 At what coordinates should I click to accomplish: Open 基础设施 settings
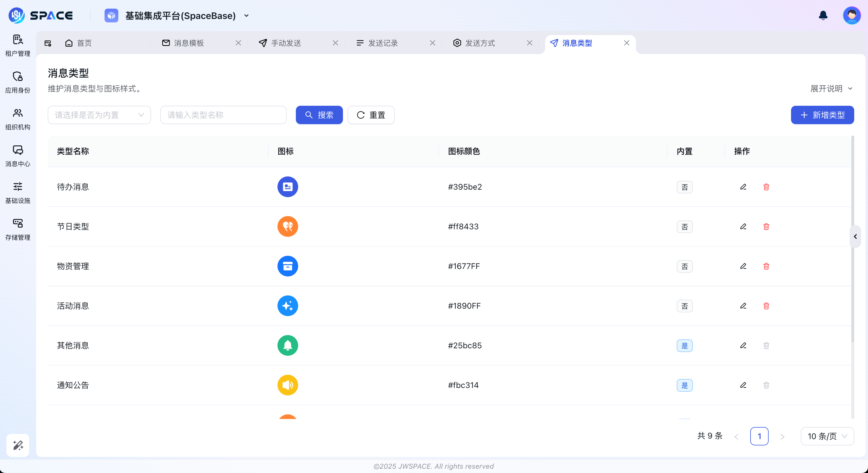pyautogui.click(x=18, y=192)
